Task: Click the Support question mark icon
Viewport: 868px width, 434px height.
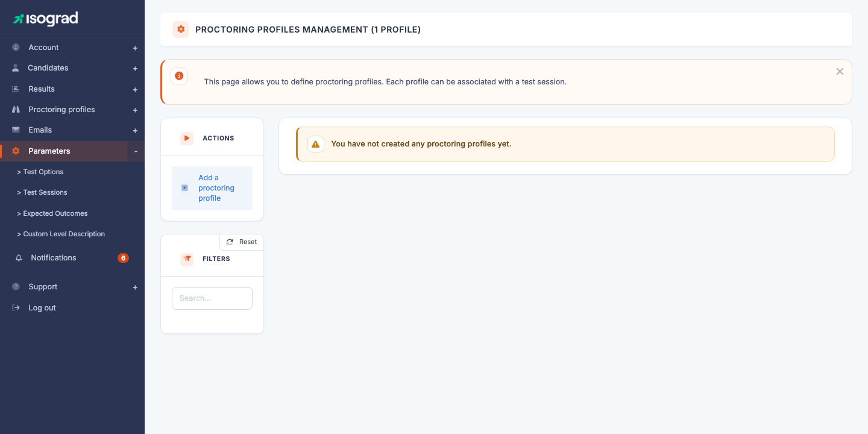Action: click(x=16, y=286)
